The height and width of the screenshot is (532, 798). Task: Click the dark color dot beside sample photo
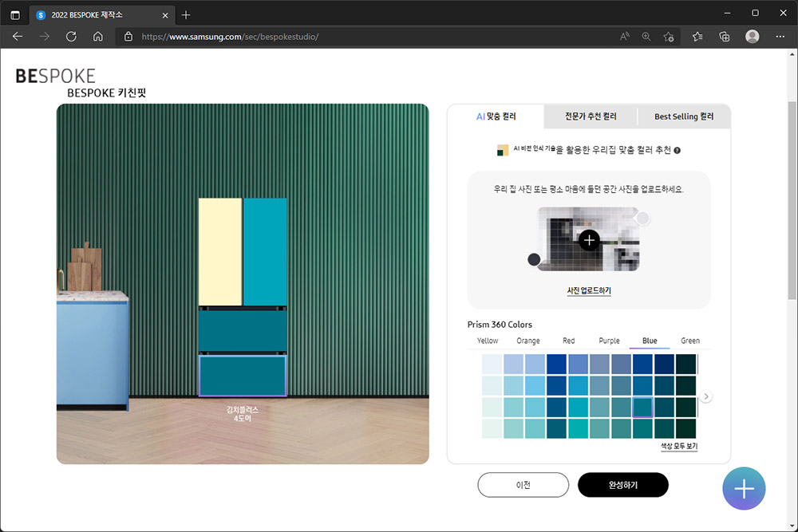pyautogui.click(x=534, y=259)
